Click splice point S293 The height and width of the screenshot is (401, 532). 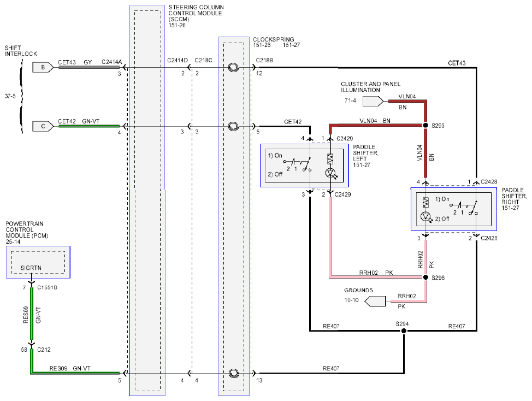point(425,125)
